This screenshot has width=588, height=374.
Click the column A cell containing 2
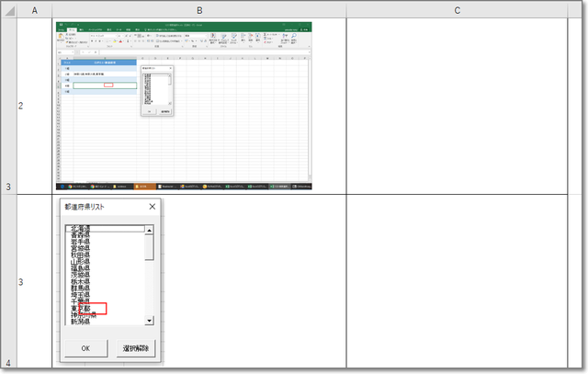[34, 107]
